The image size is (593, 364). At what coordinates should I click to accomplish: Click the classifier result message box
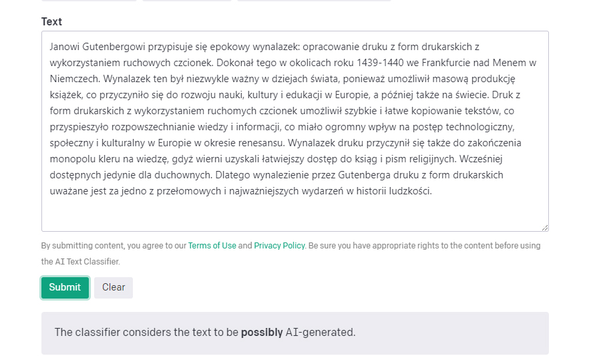(295, 333)
